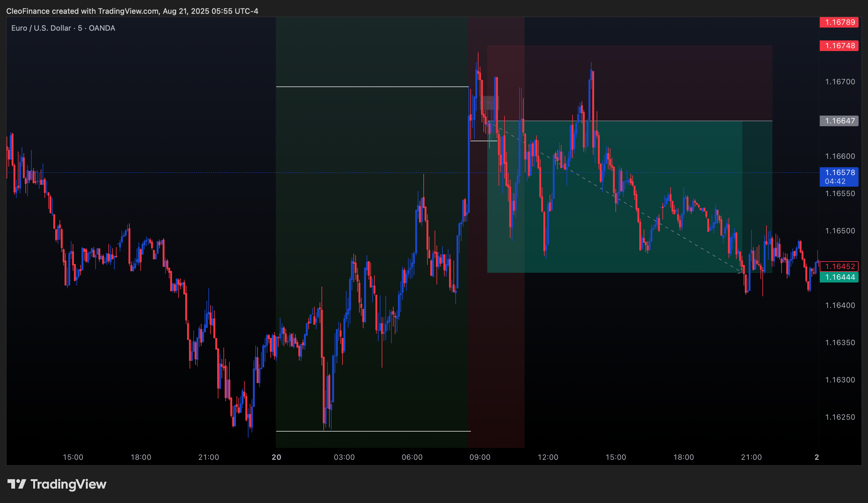Click the Euro / U.S. Dollar chart title
868x503 pixels.
(63, 28)
